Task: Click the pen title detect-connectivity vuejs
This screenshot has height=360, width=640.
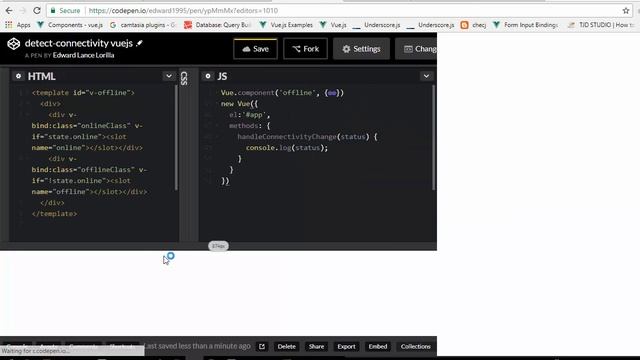Action: pos(79,43)
